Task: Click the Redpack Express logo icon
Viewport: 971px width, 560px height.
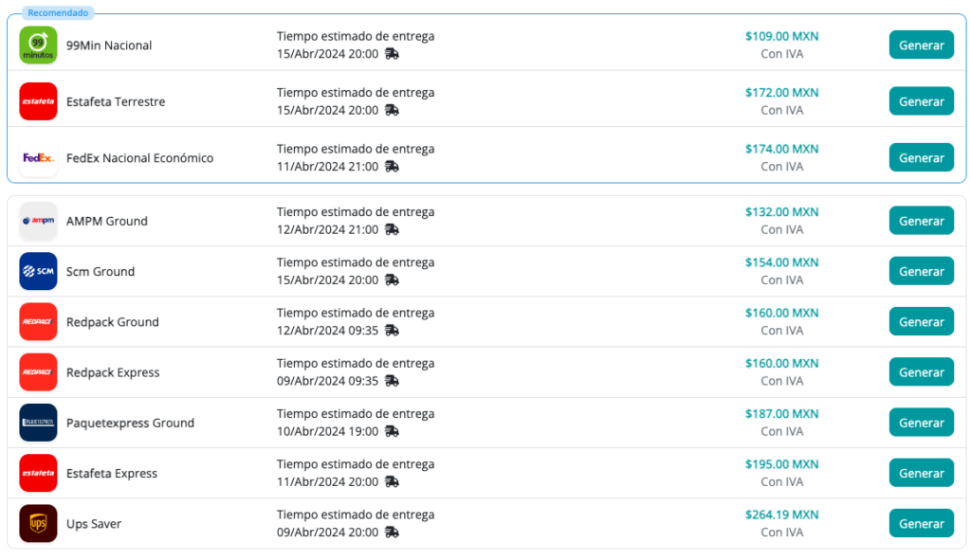Action: [x=38, y=371]
